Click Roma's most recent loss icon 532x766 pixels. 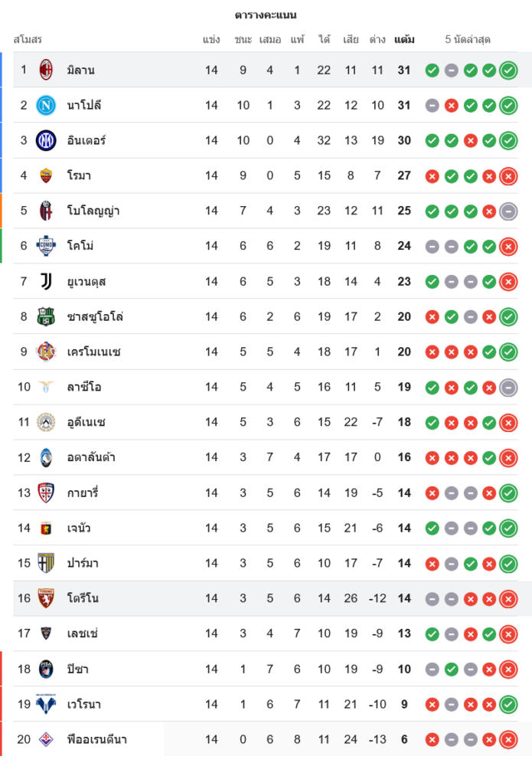pyautogui.click(x=508, y=176)
